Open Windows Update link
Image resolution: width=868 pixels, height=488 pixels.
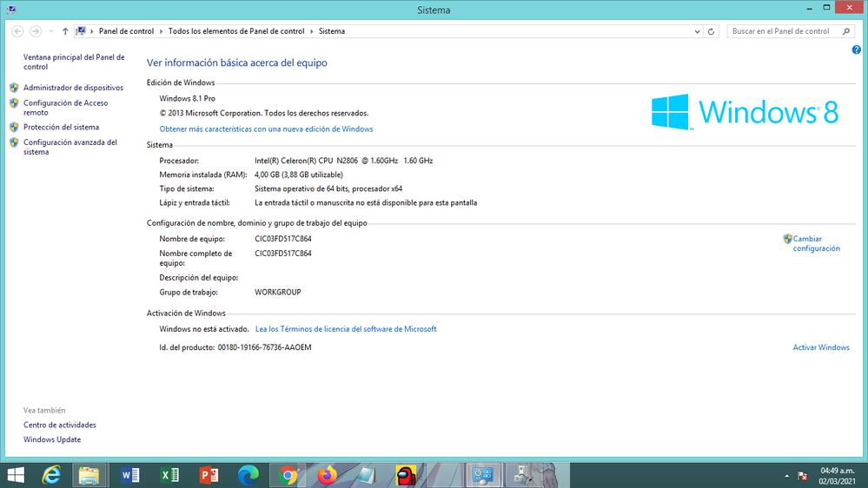click(x=52, y=439)
